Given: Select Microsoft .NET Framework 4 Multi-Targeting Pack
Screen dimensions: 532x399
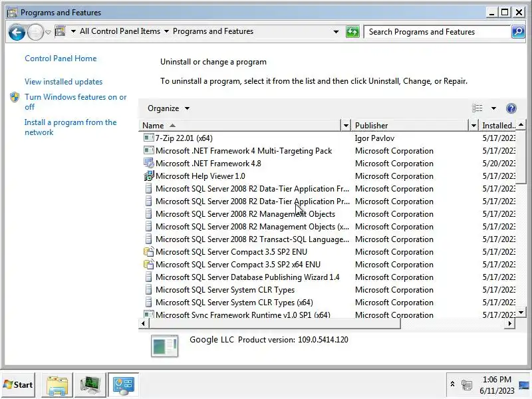Looking at the screenshot, I should 243,151.
